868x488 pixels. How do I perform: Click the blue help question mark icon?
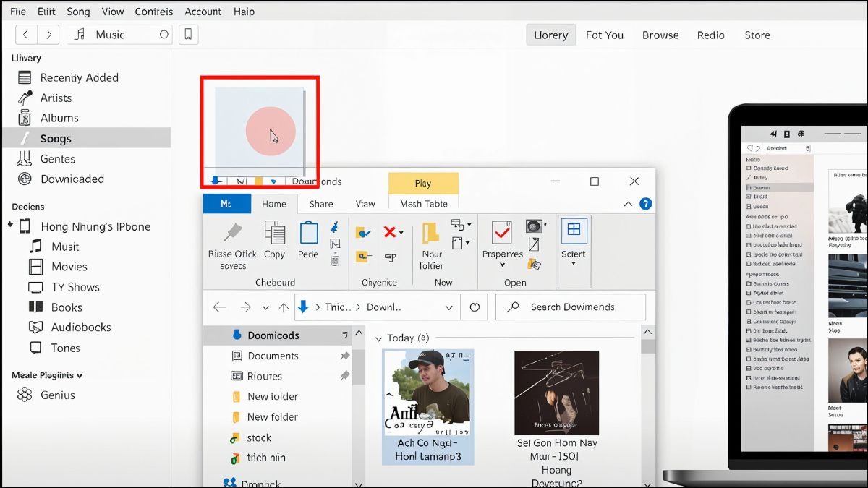[x=646, y=204]
